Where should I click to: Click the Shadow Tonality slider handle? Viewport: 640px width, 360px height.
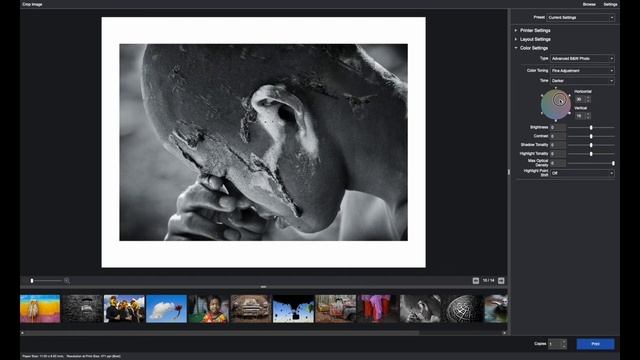tap(591, 145)
